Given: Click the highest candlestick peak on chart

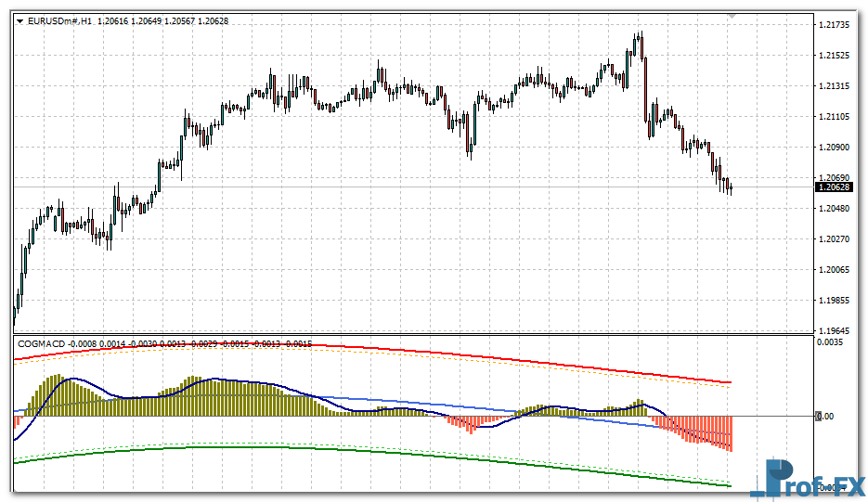Looking at the screenshot, I should point(639,37).
